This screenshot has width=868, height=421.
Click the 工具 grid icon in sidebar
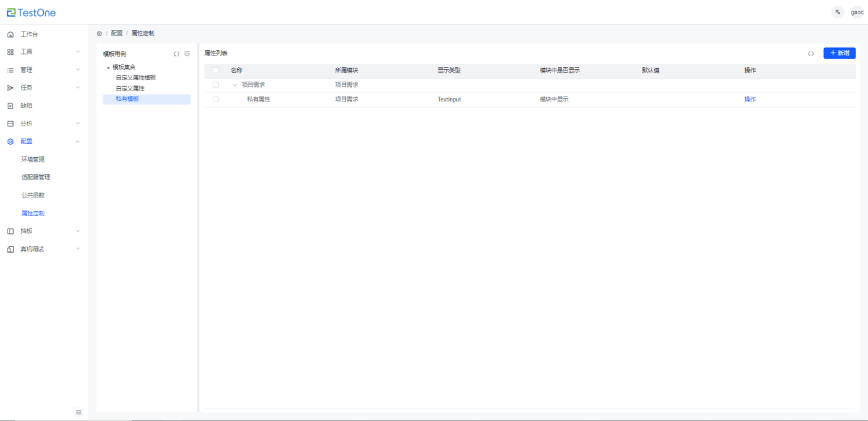point(10,52)
